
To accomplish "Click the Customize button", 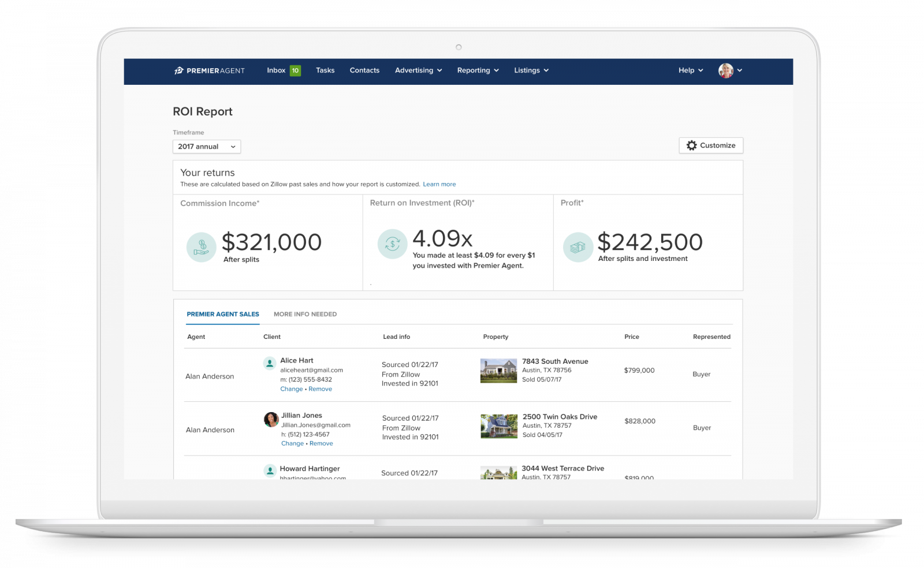I will pos(711,145).
